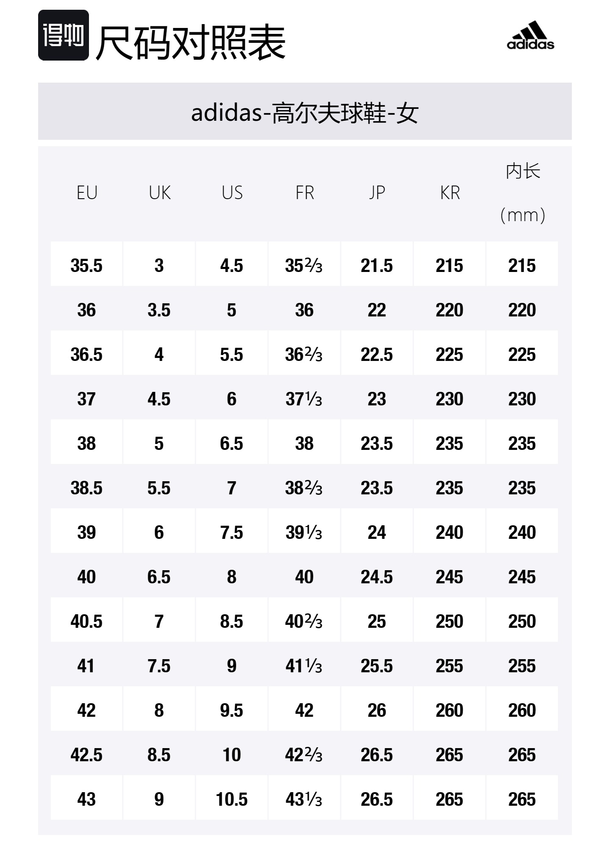Click the 尺码对照表 page title

tap(191, 42)
